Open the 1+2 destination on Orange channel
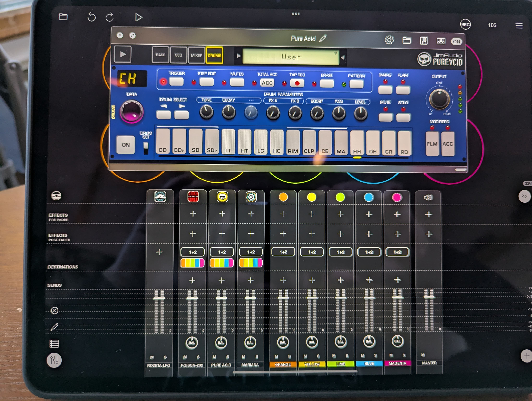The height and width of the screenshot is (401, 532). point(283,252)
